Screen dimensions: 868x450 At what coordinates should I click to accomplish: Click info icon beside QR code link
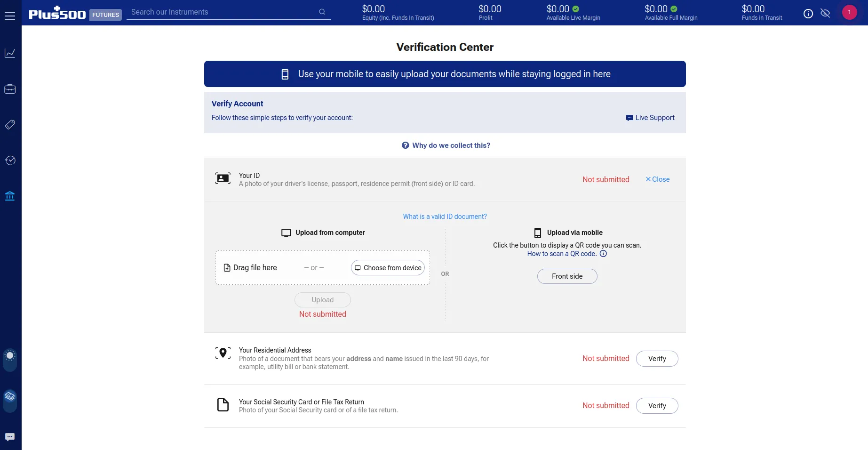(x=603, y=254)
